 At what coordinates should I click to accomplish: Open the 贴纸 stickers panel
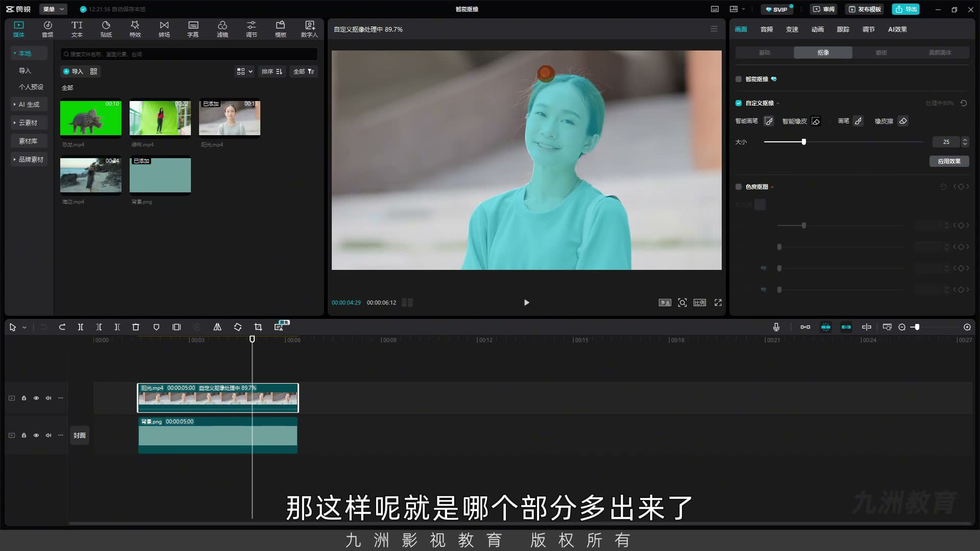pos(106,29)
